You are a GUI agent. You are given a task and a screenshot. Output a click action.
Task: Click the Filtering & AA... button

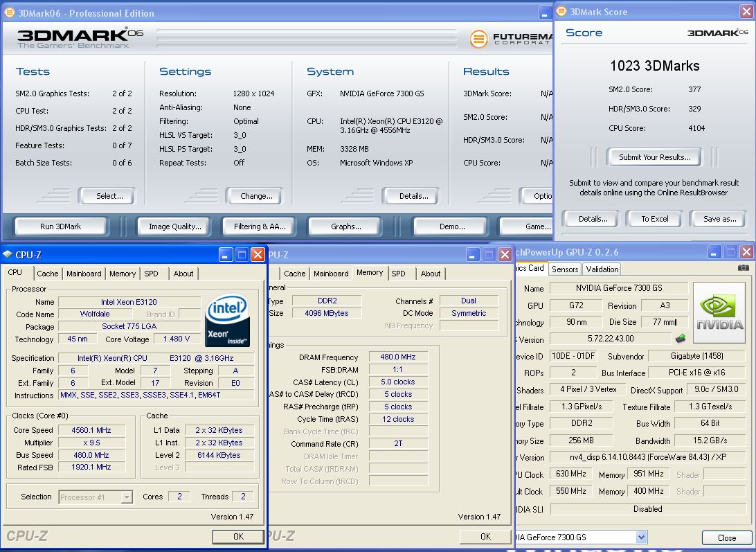260,226
